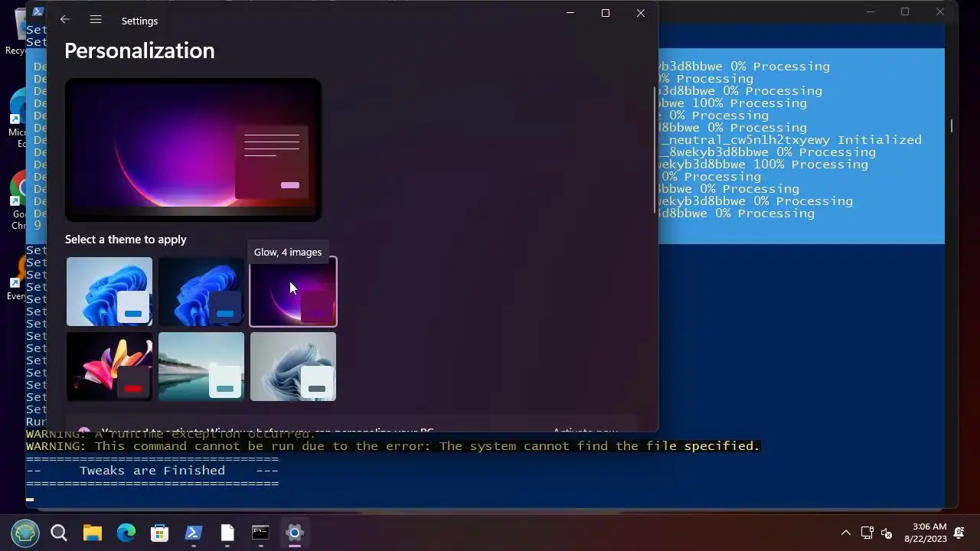Choose the Captured Motion colorful flower theme
Image resolution: width=980 pixels, height=551 pixels.
[109, 367]
